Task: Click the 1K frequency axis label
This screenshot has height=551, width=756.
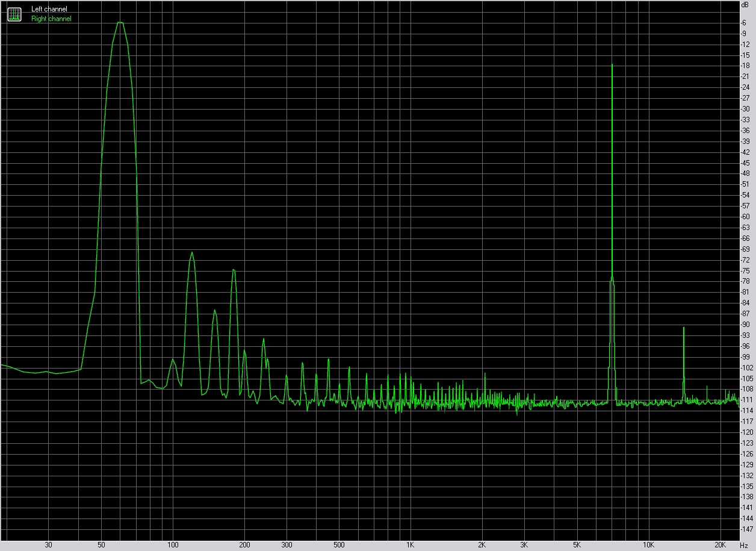Action: [x=411, y=545]
